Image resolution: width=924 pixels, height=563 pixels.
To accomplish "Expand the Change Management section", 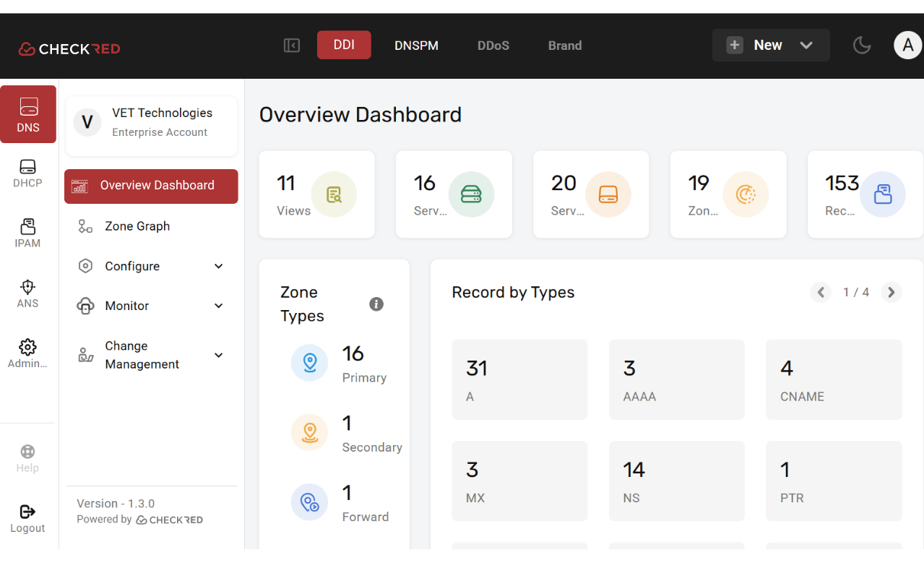I will 151,355.
